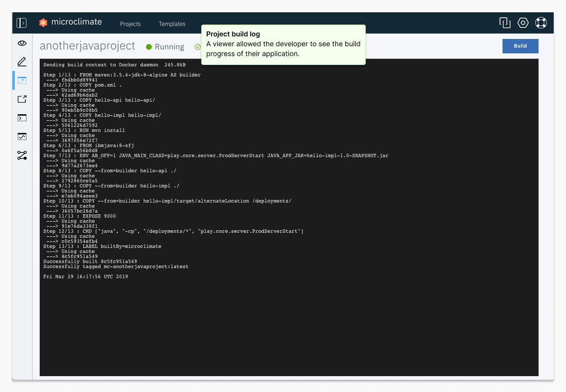Click the overlapping squares icon in header
Viewport: 566px width, 392px height.
(x=504, y=23)
